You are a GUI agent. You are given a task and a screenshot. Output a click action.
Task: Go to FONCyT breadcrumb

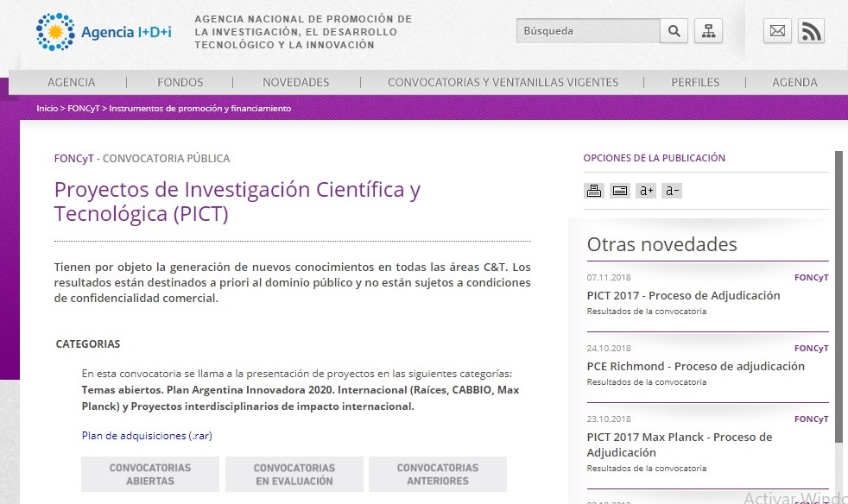click(x=83, y=108)
